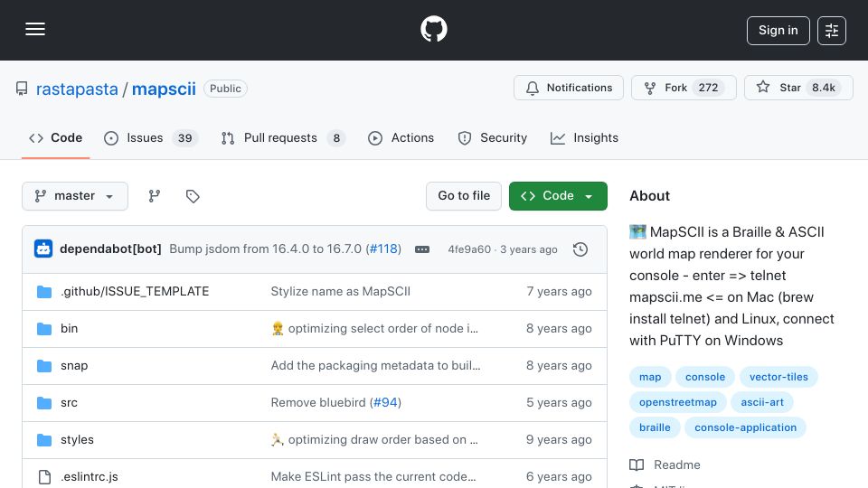868x488 pixels.
Task: Switch to the Security tab
Action: (492, 137)
